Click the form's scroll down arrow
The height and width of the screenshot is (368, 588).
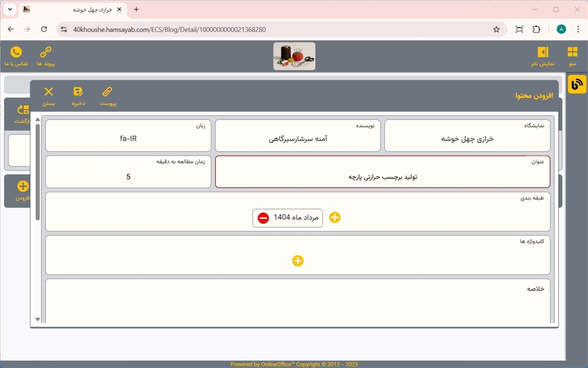tap(38, 319)
